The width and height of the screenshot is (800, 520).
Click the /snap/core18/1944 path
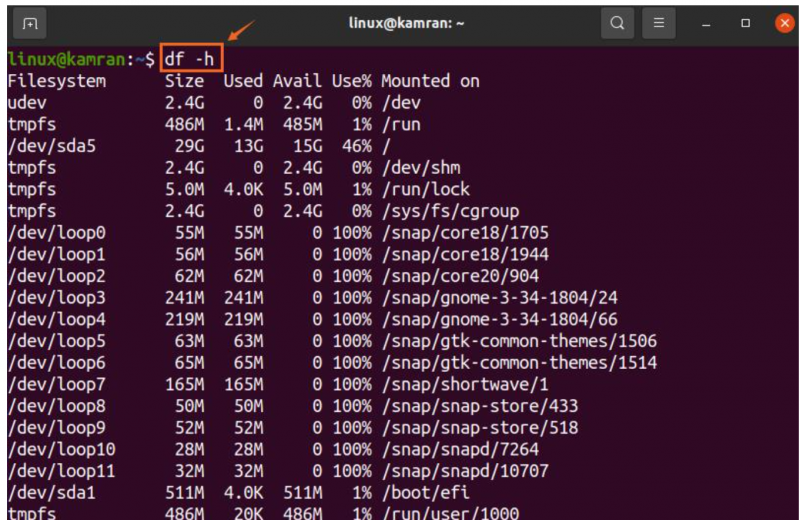[465, 255]
